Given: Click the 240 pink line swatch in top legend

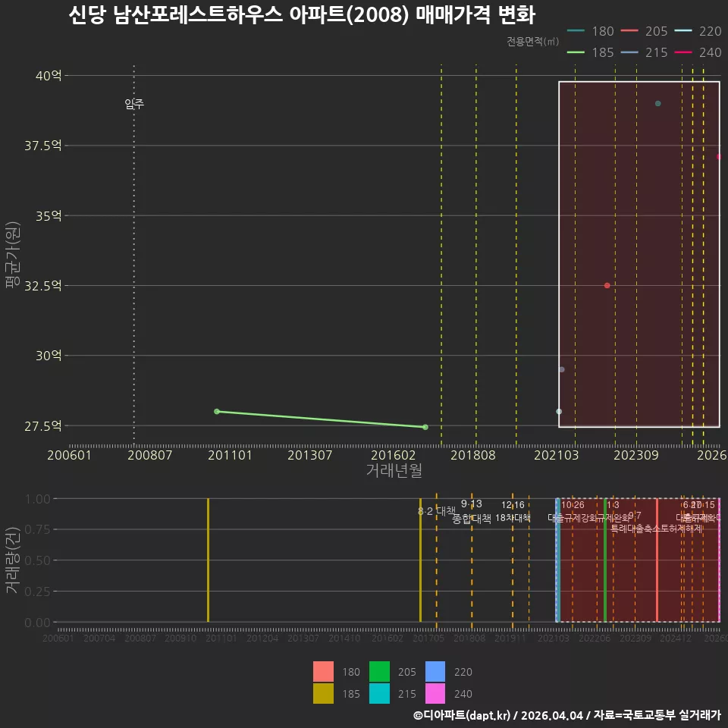Looking at the screenshot, I should click(683, 52).
